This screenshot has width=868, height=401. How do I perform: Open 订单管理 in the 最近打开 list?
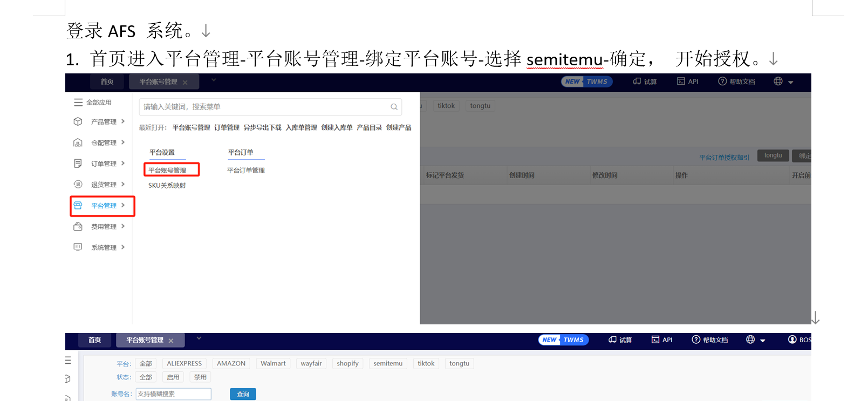227,127
